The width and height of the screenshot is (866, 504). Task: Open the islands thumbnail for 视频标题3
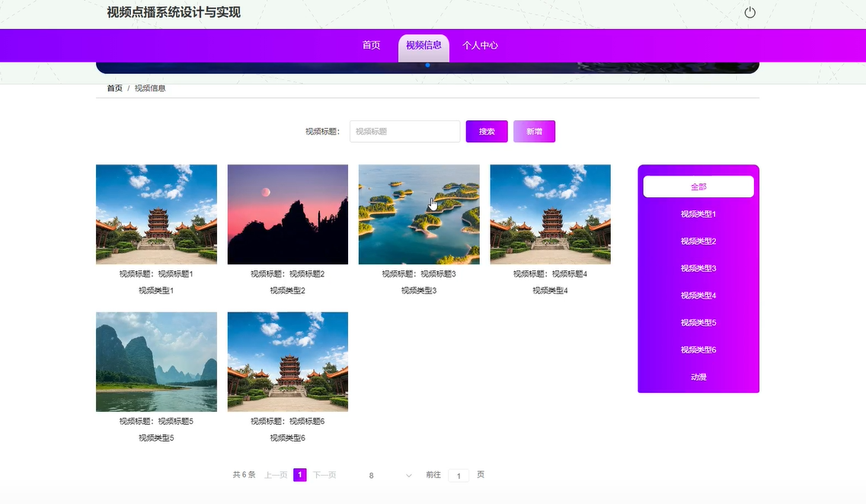click(x=419, y=214)
